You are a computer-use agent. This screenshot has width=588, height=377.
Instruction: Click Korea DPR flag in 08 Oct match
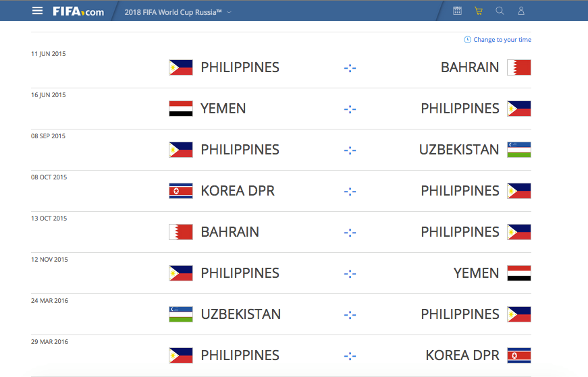click(181, 191)
